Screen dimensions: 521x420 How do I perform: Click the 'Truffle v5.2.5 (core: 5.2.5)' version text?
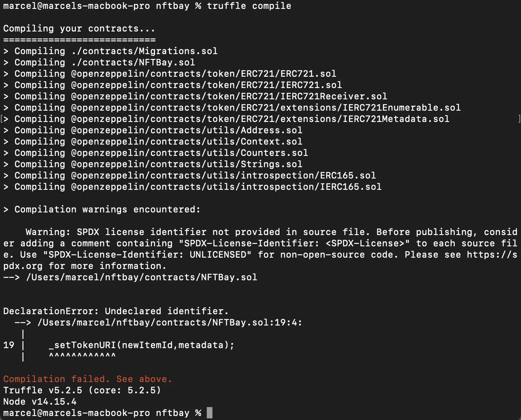point(82,390)
